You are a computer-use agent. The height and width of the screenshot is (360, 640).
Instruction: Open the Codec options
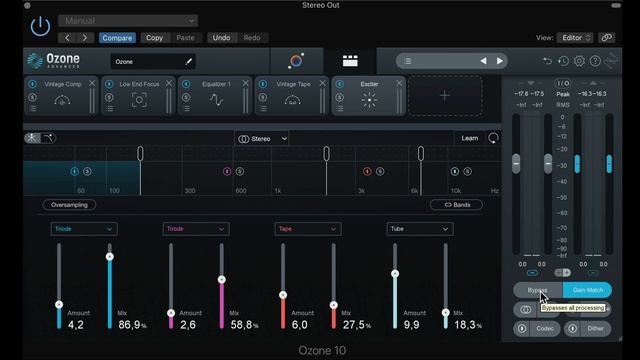pos(545,329)
